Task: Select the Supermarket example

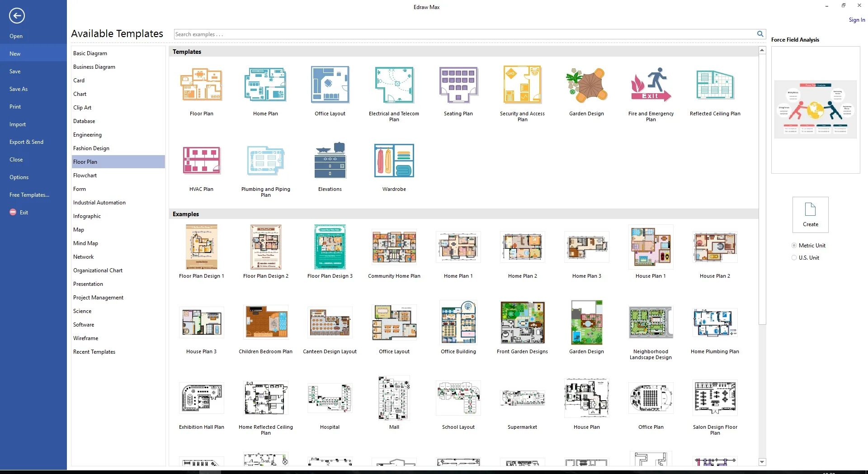Action: click(x=523, y=398)
